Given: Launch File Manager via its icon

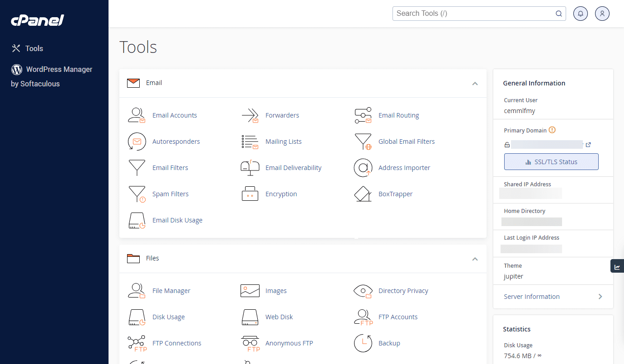Looking at the screenshot, I should [137, 291].
